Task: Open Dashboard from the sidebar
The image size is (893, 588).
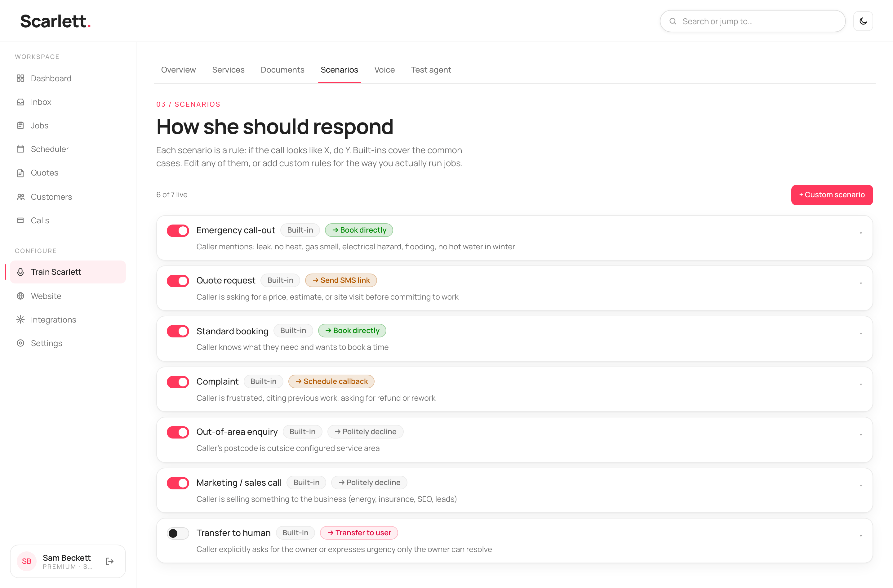Action: [x=68, y=78]
